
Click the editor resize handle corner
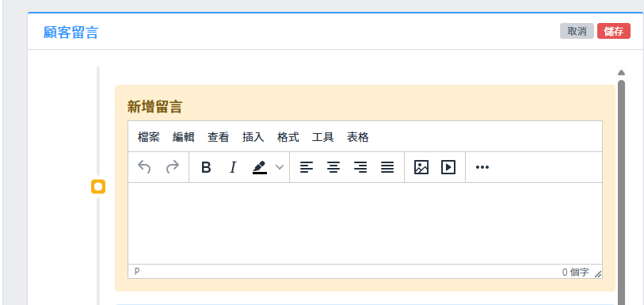(x=598, y=274)
